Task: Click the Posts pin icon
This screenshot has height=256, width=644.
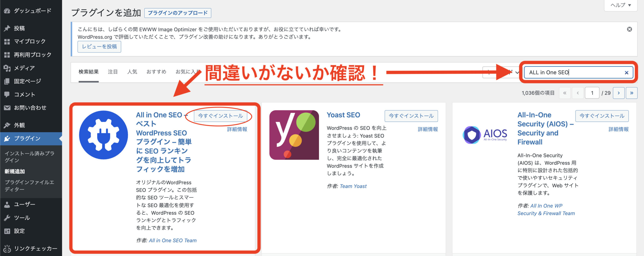Action: click(7, 28)
